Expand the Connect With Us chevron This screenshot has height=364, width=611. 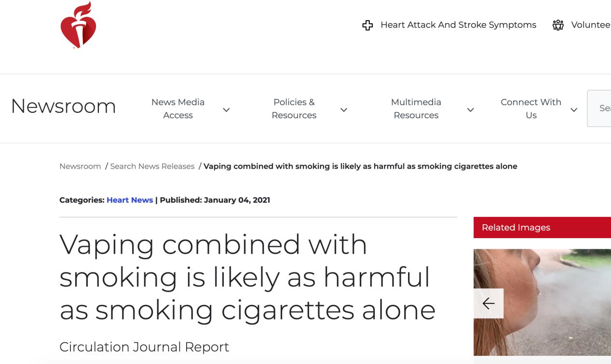pyautogui.click(x=573, y=109)
